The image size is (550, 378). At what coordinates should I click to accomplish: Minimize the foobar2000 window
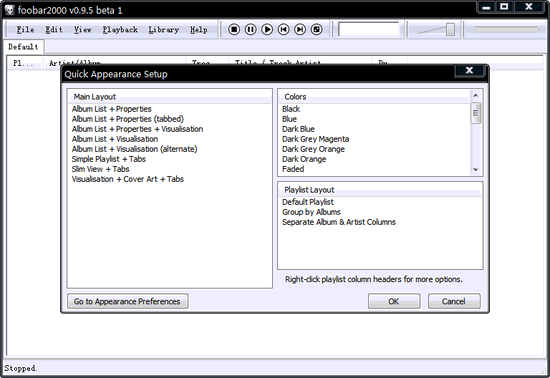point(487,7)
